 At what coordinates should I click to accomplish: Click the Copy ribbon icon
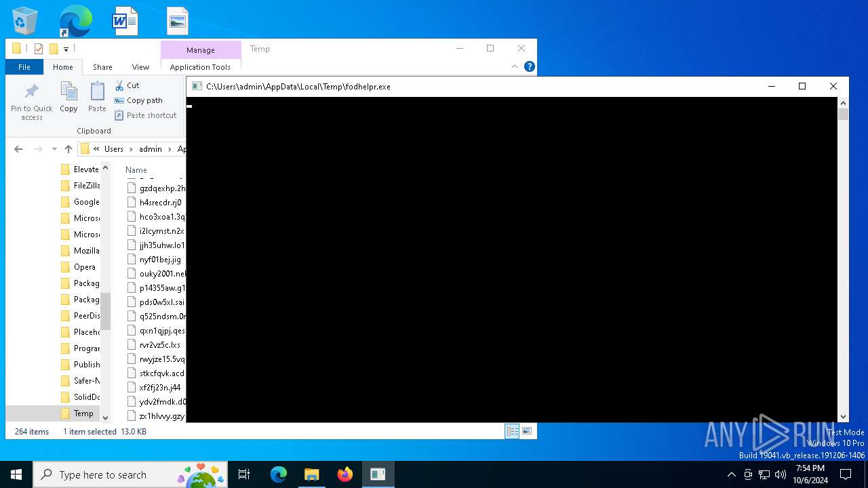click(x=68, y=98)
